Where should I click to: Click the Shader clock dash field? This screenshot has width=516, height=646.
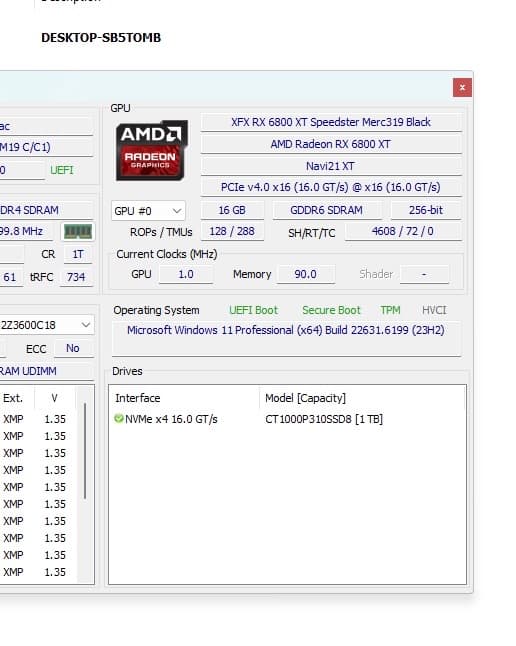click(x=424, y=274)
